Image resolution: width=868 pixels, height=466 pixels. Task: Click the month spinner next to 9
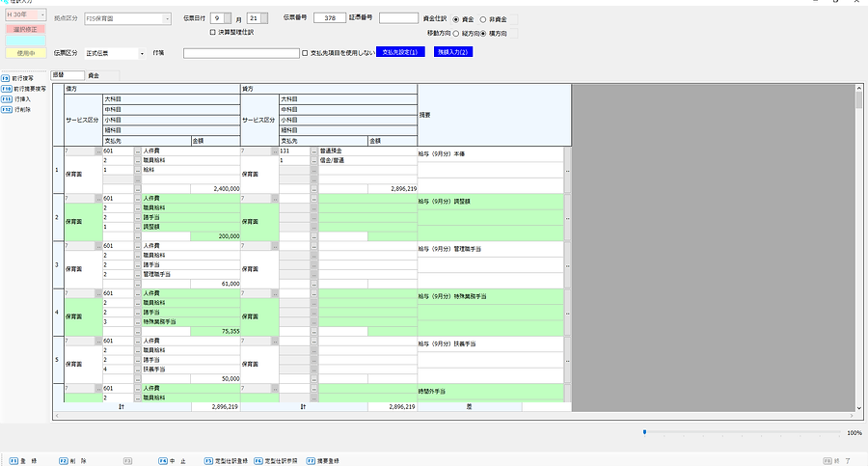click(228, 18)
